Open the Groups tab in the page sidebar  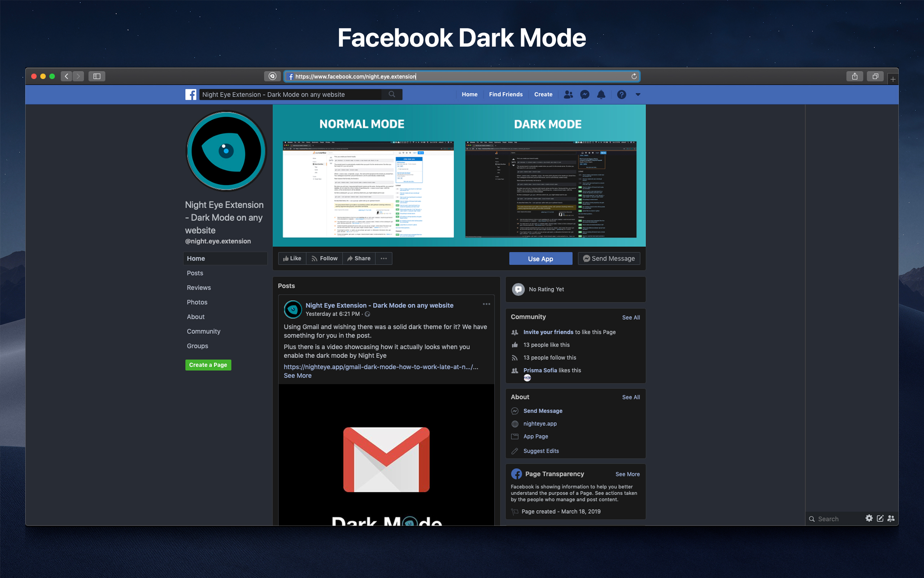pos(197,346)
